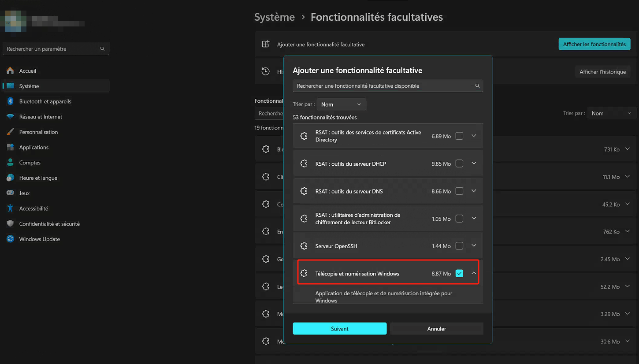The width and height of the screenshot is (639, 364).
Task: Expand the background row showing 52.2 Mo
Action: tap(628, 286)
